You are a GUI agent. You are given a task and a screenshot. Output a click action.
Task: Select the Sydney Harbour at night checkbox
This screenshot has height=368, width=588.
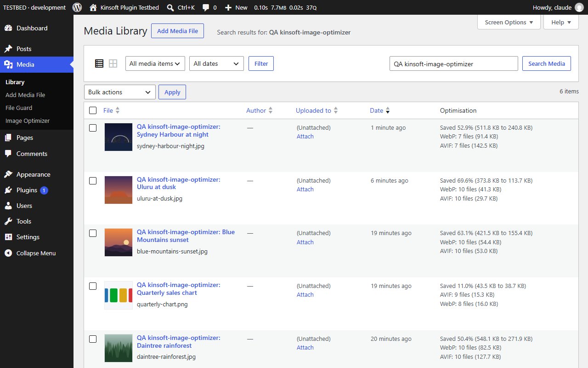pos(93,128)
